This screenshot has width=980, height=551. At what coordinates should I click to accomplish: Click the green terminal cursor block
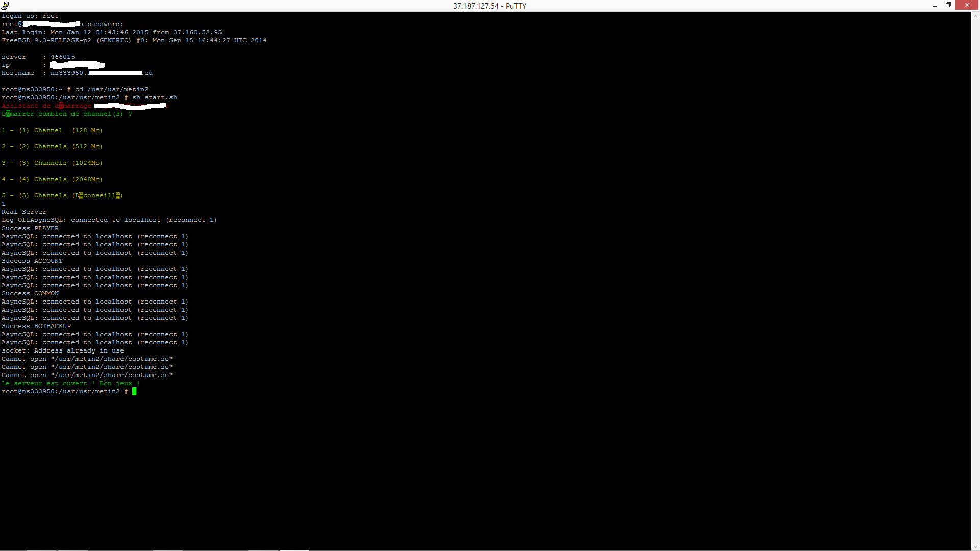pos(134,391)
